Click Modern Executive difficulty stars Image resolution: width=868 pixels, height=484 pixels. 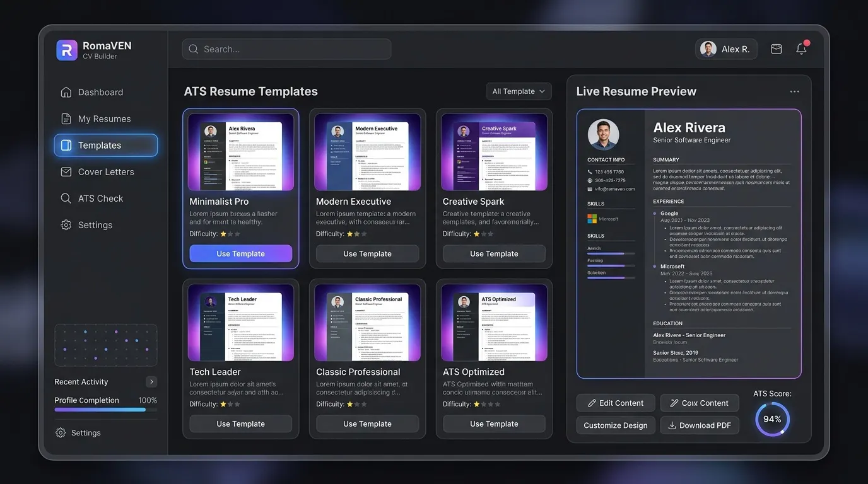pos(357,234)
